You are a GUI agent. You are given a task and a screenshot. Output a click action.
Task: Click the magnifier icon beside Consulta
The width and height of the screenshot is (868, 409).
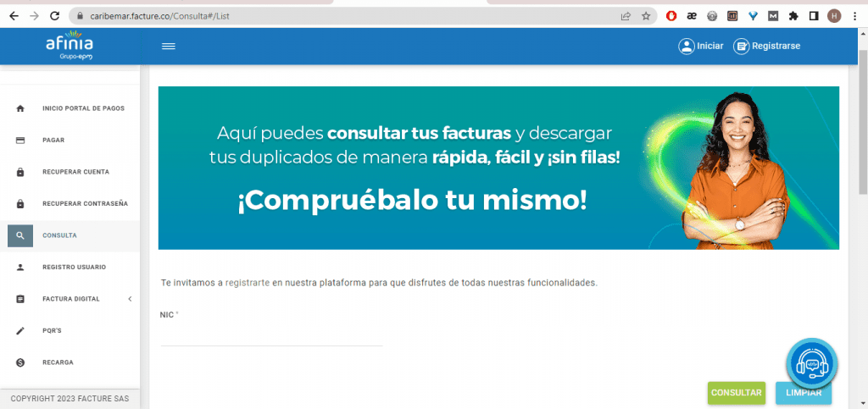20,235
